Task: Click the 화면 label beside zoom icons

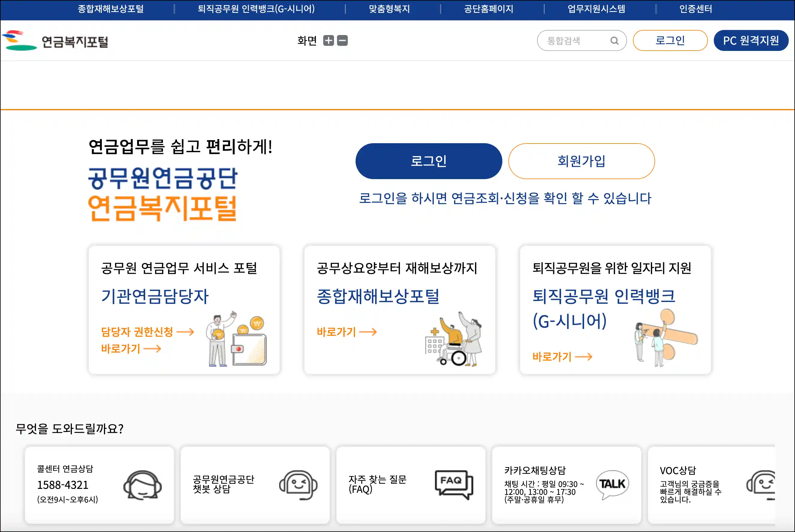Action: coord(307,40)
